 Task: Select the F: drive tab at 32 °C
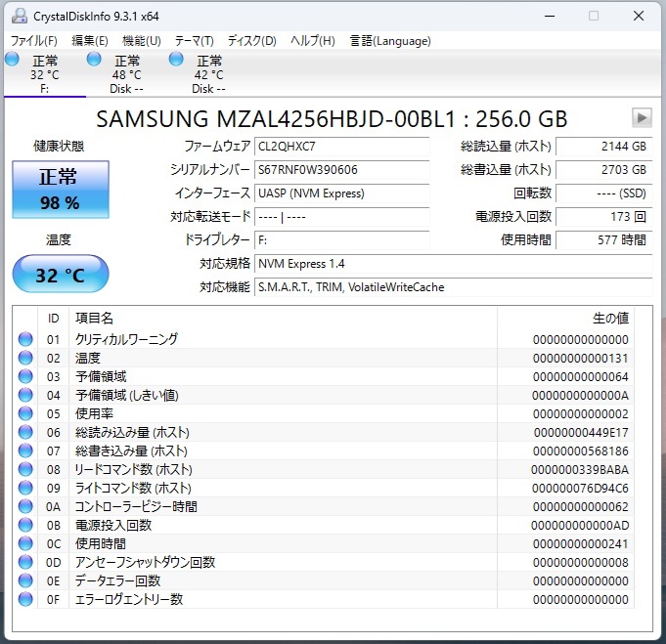pyautogui.click(x=45, y=74)
